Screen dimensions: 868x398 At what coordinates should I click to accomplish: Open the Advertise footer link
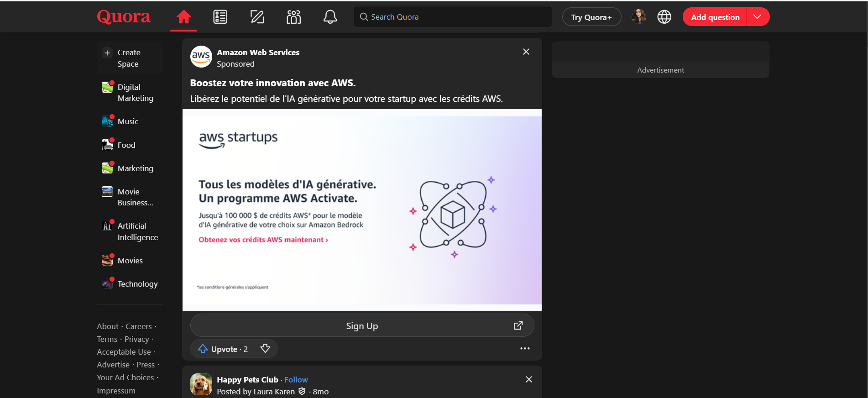click(113, 365)
